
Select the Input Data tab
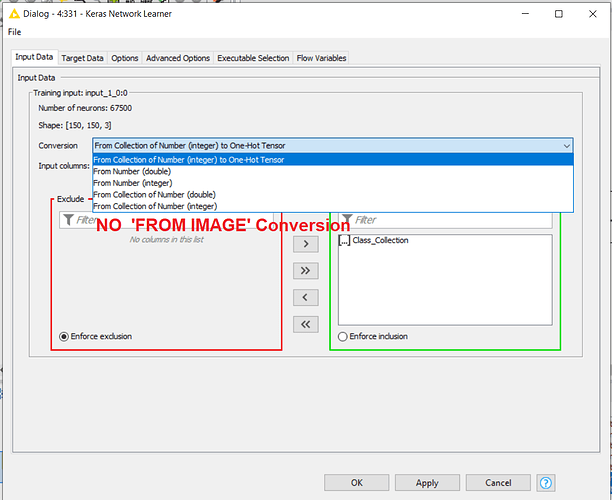coord(34,57)
